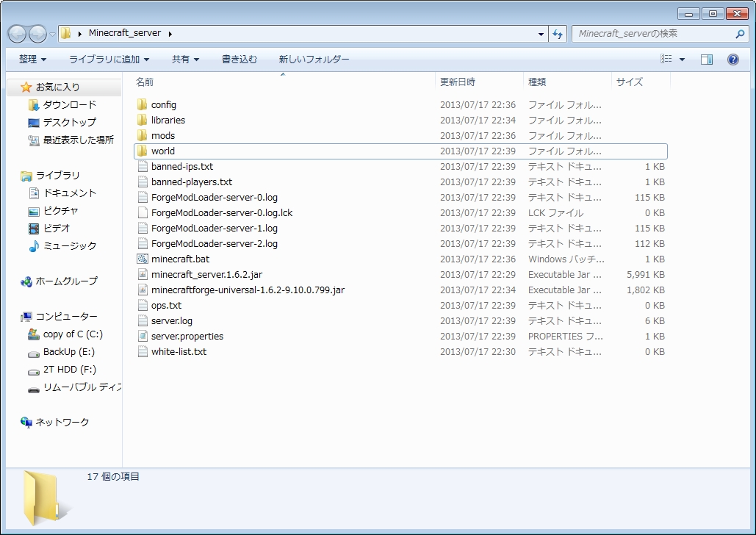Click the Back navigation arrow button
The image size is (756, 535).
18,34
